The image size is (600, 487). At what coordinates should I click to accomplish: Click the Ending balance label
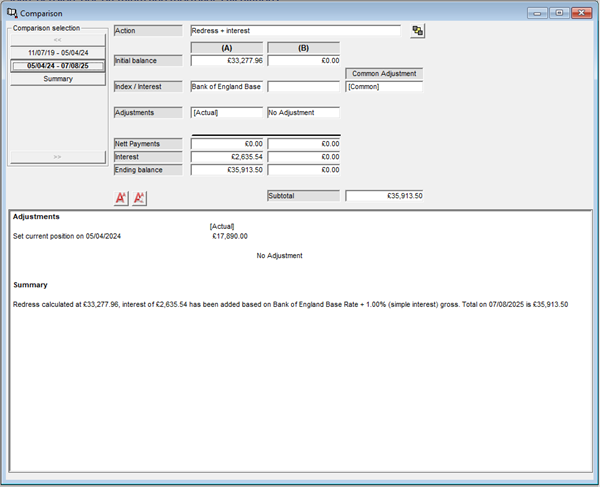click(148, 170)
